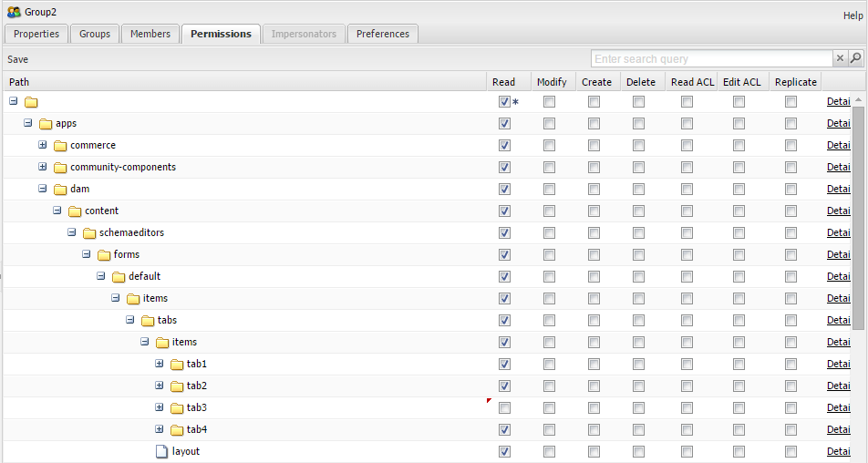Clear the search query with X icon
The width and height of the screenshot is (868, 463).
[840, 58]
